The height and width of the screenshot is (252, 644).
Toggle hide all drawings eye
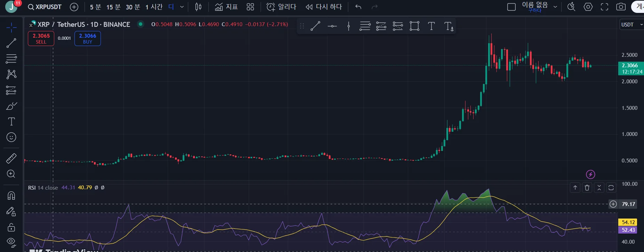click(11, 242)
